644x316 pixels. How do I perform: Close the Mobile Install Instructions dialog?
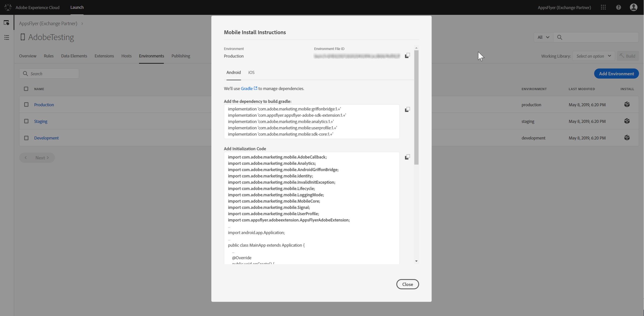pos(407,284)
